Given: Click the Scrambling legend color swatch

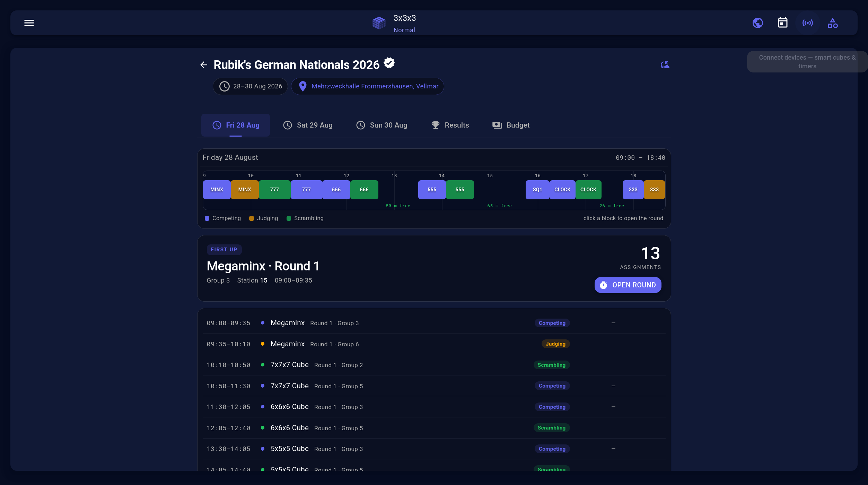Looking at the screenshot, I should pos(289,218).
